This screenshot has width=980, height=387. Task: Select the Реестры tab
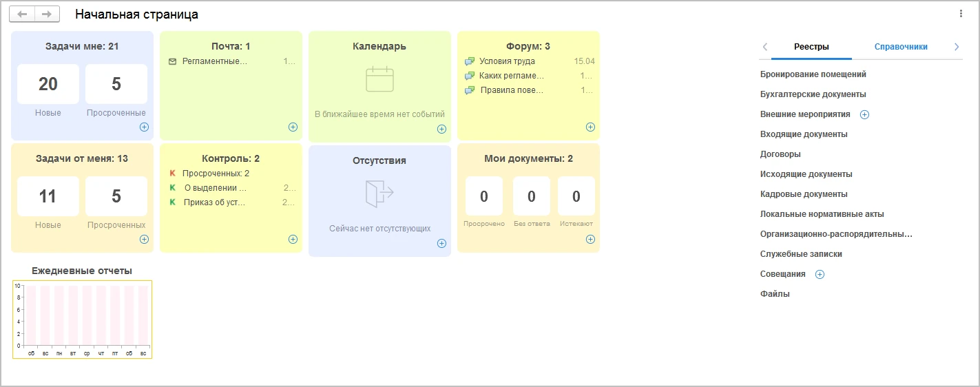pyautogui.click(x=811, y=47)
